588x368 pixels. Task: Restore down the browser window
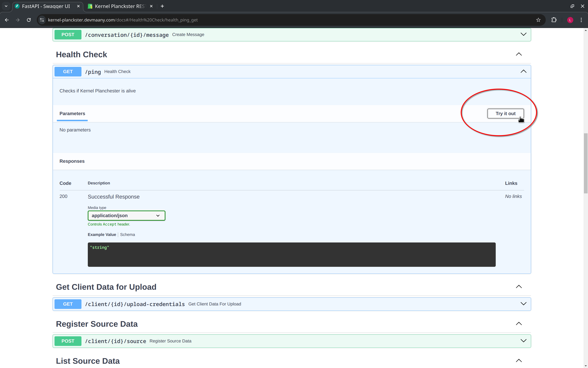pos(572,6)
